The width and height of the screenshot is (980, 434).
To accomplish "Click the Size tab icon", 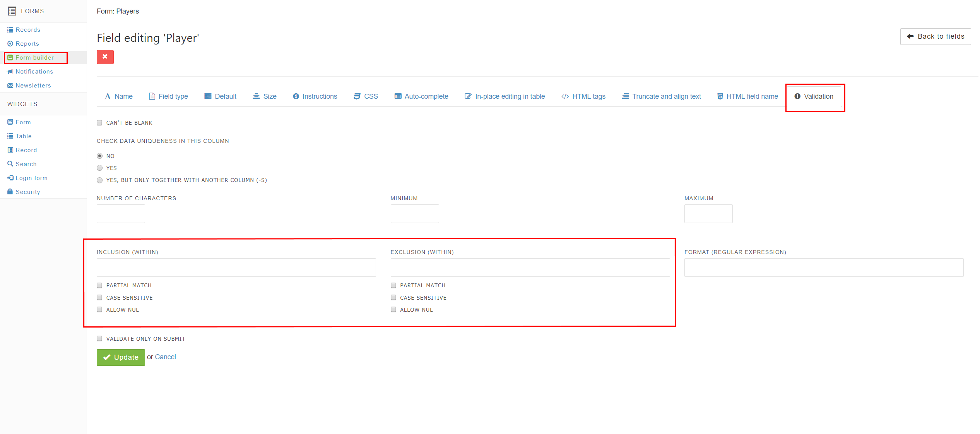I will [256, 96].
